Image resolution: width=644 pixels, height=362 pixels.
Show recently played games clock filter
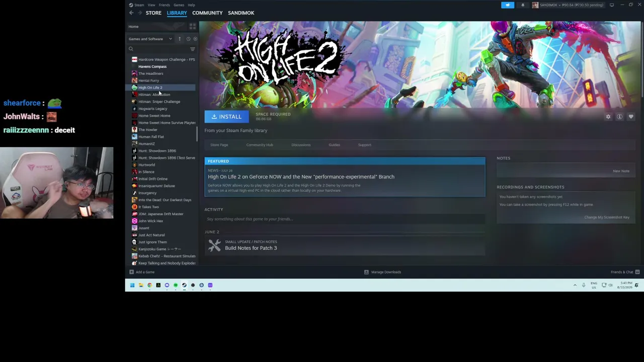coord(188,39)
